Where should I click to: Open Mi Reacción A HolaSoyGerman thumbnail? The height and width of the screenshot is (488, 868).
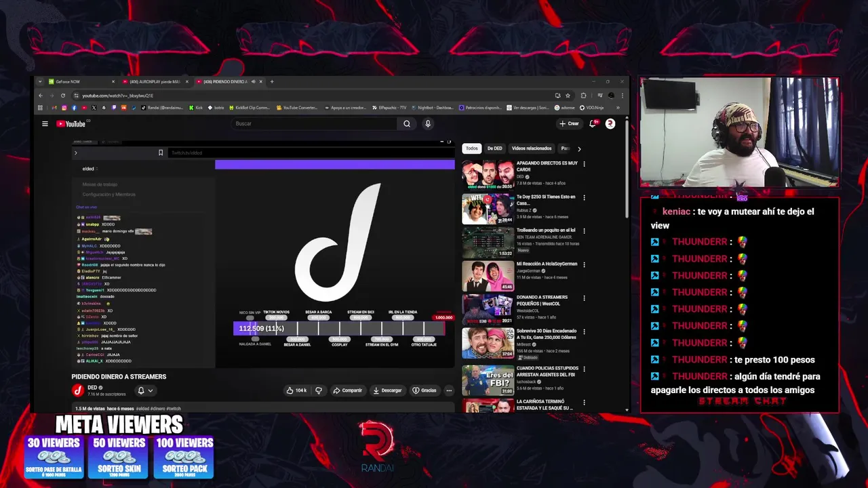[x=488, y=276]
